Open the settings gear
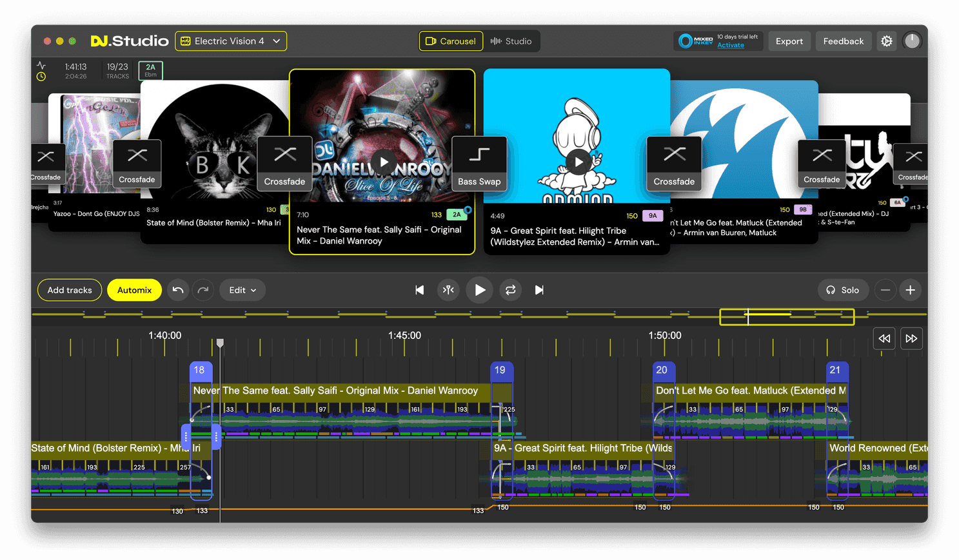The width and height of the screenshot is (959, 560). pyautogui.click(x=886, y=41)
